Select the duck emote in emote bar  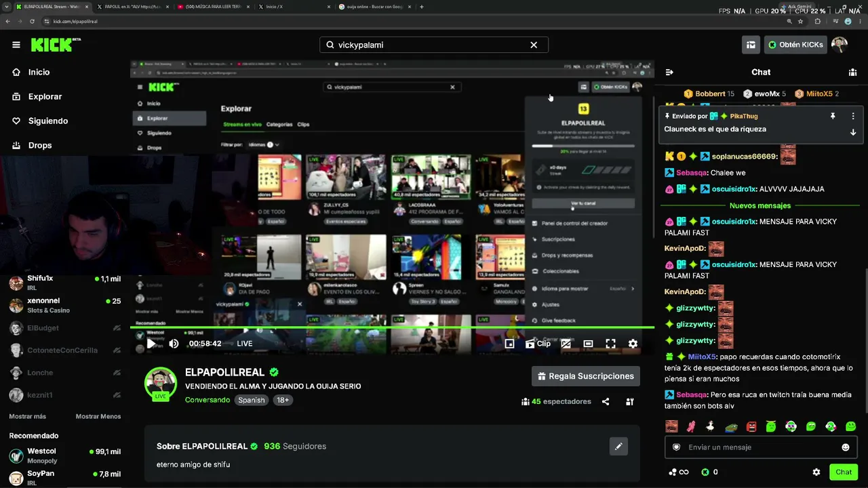[x=711, y=426]
